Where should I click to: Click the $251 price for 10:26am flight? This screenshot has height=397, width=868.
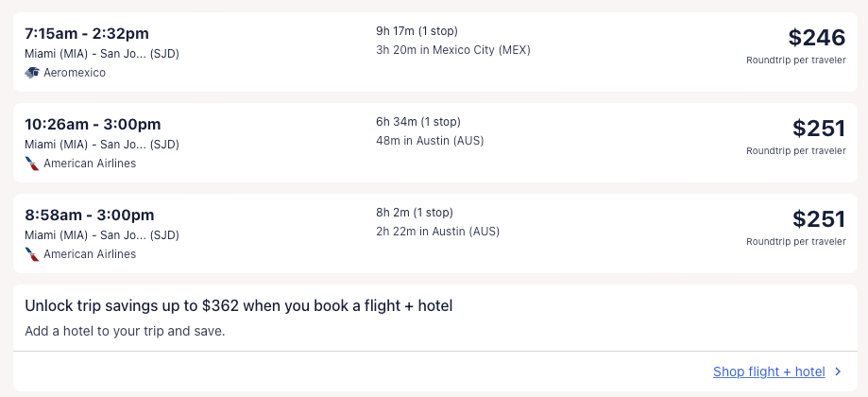pos(819,129)
